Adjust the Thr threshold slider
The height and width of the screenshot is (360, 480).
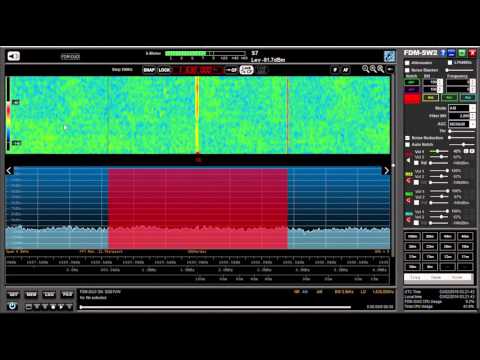tap(462, 131)
